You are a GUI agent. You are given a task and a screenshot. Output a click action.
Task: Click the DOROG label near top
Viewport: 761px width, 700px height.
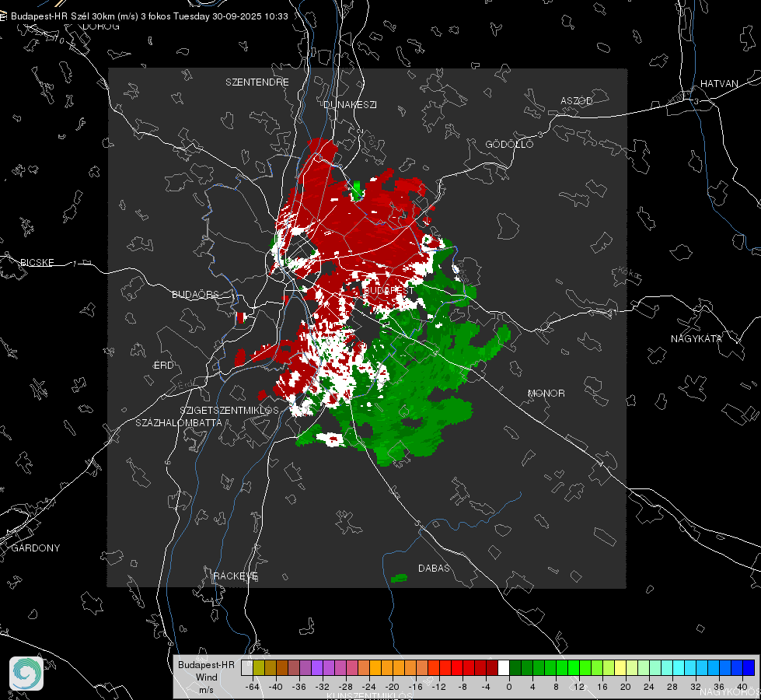[101, 26]
